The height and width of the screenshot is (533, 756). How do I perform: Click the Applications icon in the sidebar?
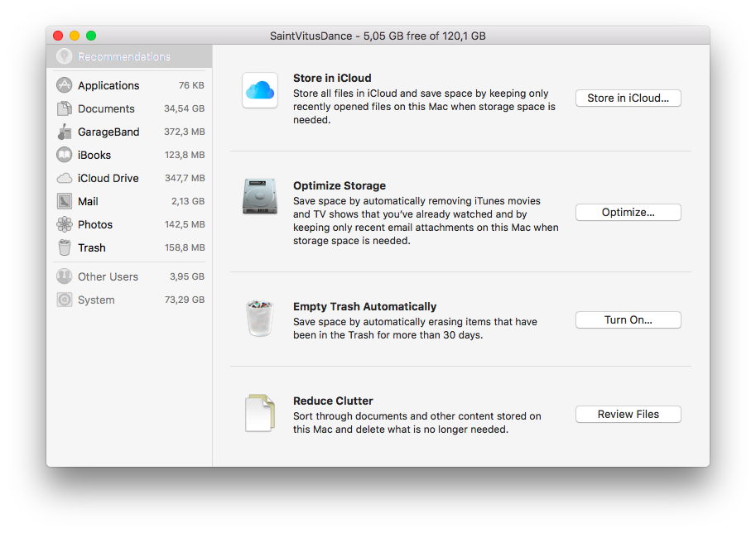[64, 85]
